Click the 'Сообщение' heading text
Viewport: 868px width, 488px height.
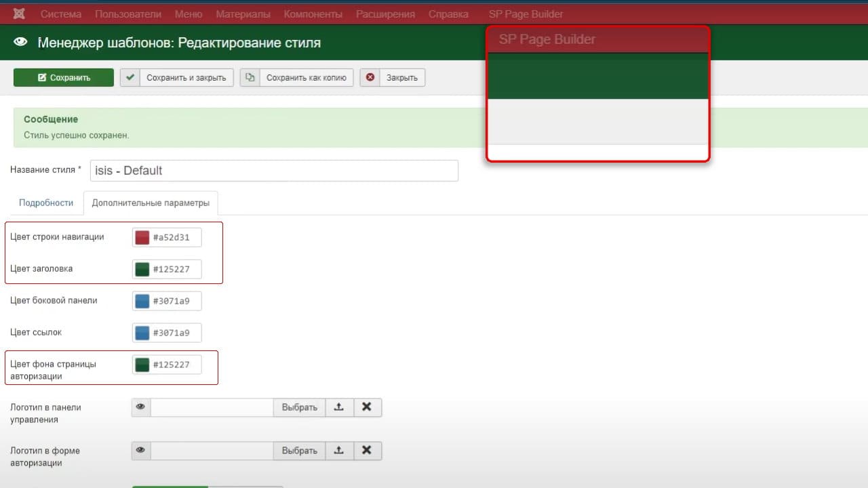[x=51, y=119]
